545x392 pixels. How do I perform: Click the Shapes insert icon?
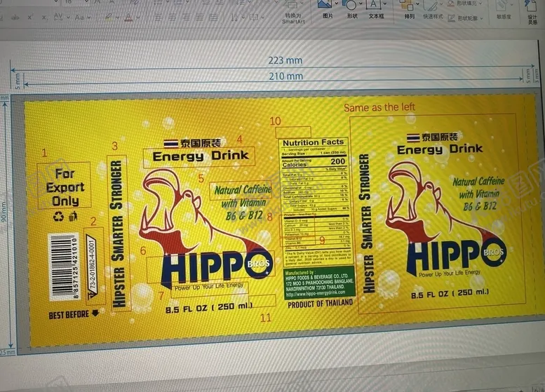pos(351,6)
